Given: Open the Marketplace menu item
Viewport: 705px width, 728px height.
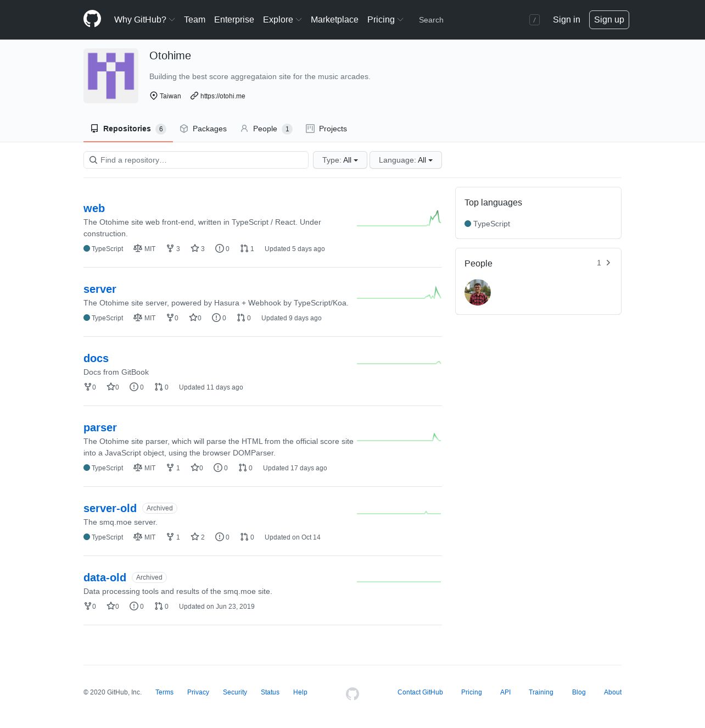Looking at the screenshot, I should tap(334, 20).
